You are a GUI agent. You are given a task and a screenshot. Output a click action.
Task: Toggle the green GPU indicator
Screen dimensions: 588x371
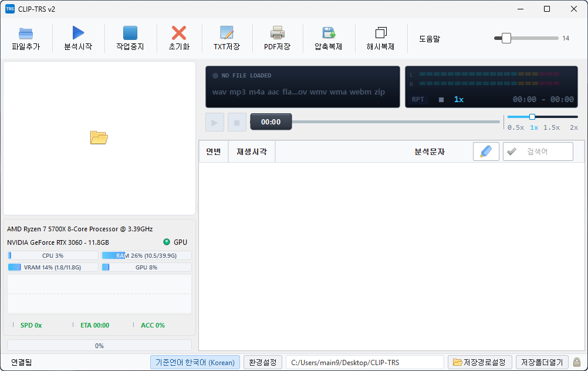[167, 242]
